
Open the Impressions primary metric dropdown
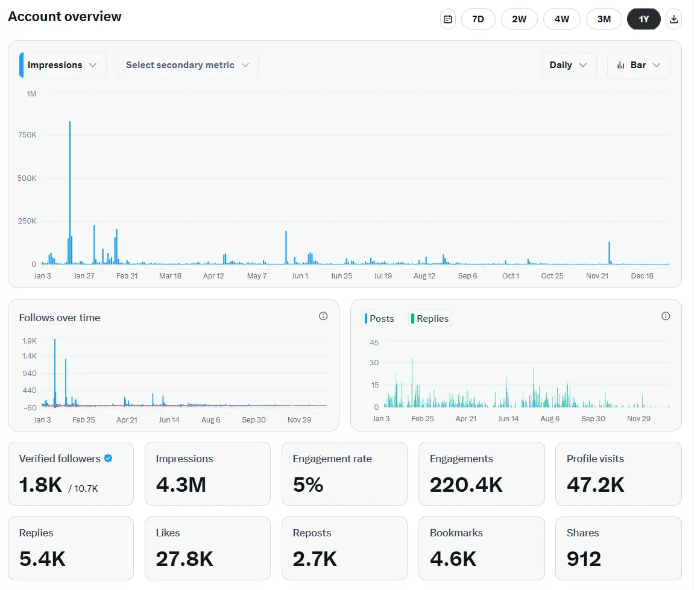click(63, 65)
